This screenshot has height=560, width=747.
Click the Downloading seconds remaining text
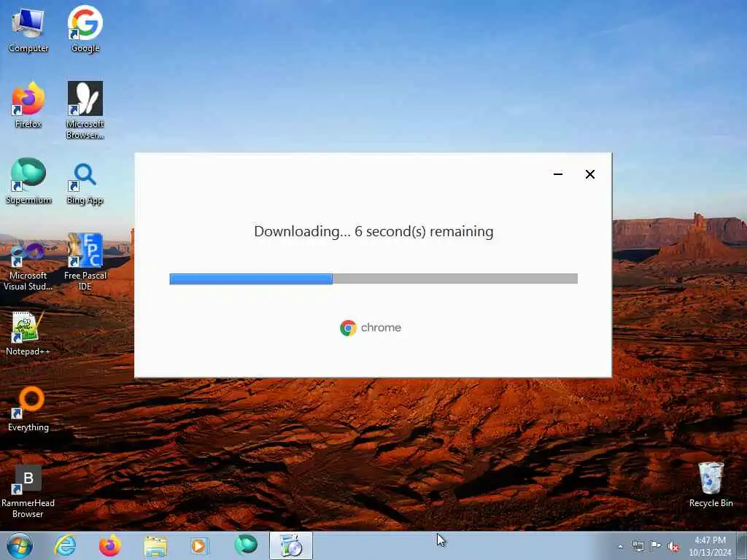click(373, 231)
